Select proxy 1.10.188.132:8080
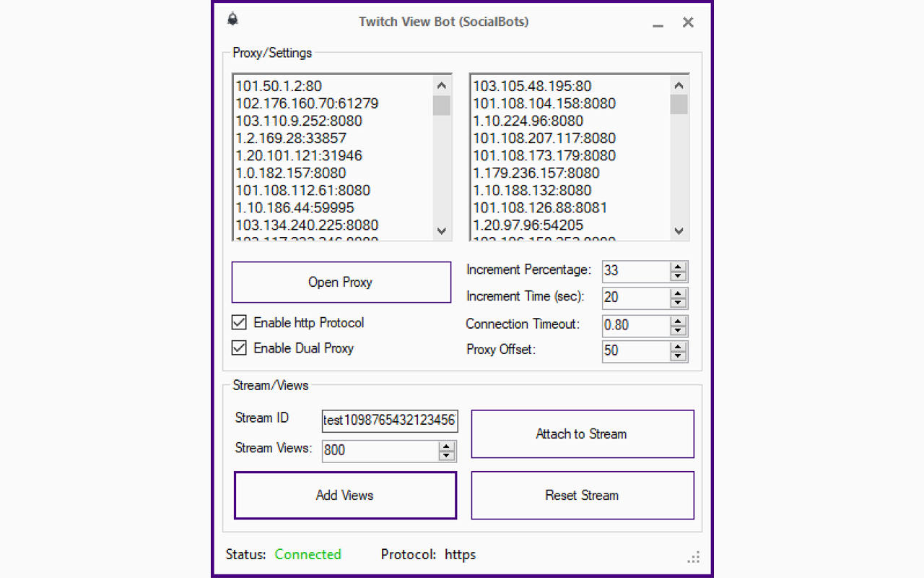Image resolution: width=924 pixels, height=578 pixels. tap(532, 190)
